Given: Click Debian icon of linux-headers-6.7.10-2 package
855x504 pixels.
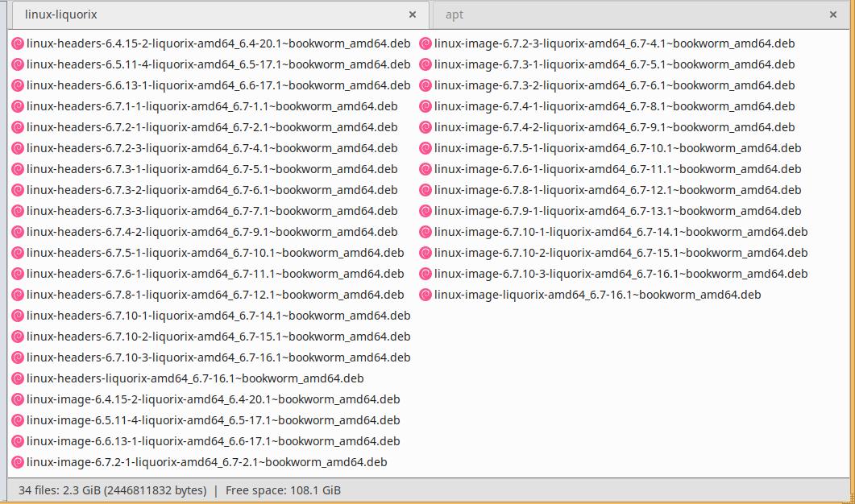Looking at the screenshot, I should pos(18,337).
